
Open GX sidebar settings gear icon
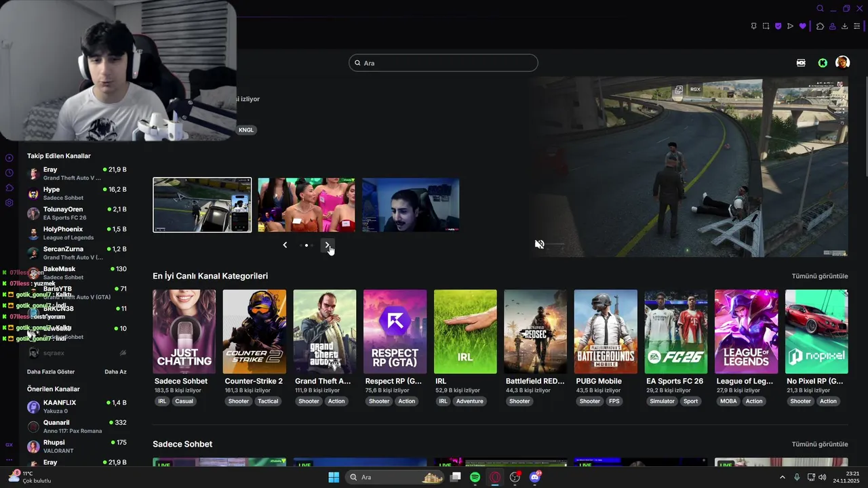click(9, 203)
